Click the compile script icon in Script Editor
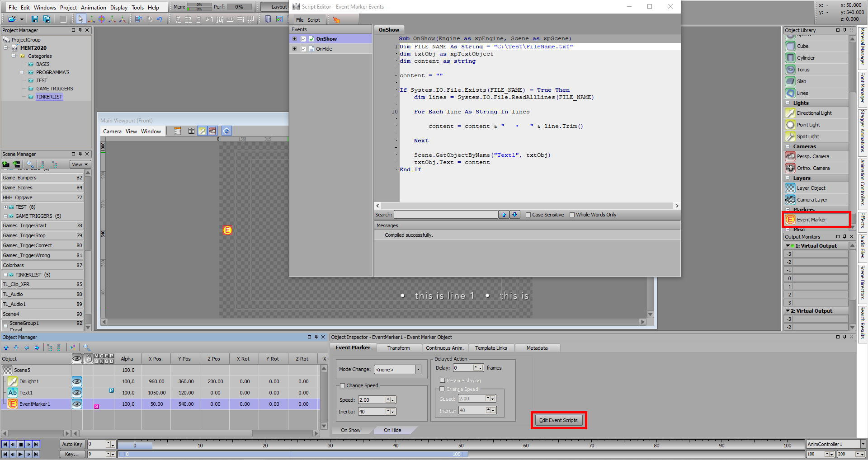Screen dimensions: 868x460 click(336, 20)
